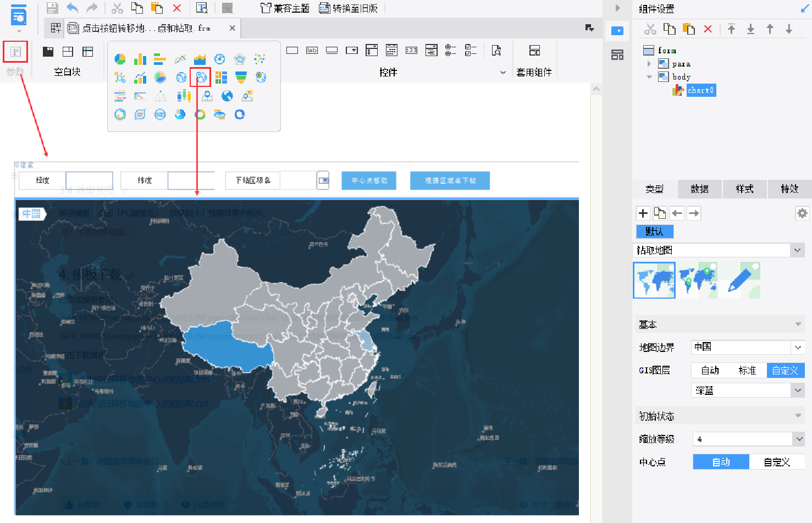Click the undo arrow in top toolbar

tap(72, 8)
